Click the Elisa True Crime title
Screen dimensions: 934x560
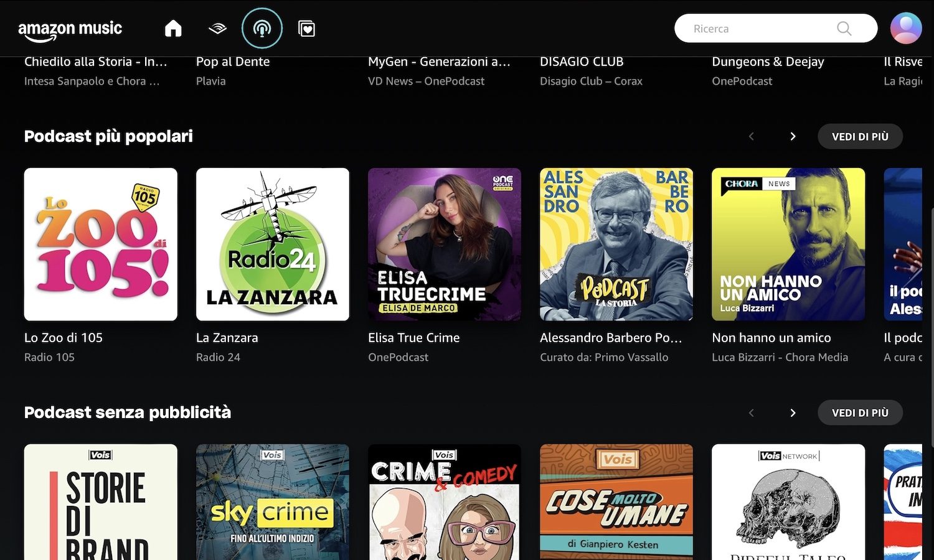coord(414,338)
